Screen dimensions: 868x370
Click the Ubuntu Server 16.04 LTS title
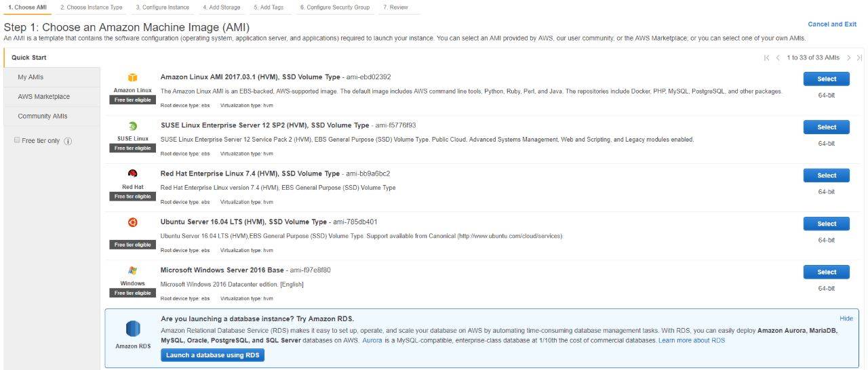[244, 222]
